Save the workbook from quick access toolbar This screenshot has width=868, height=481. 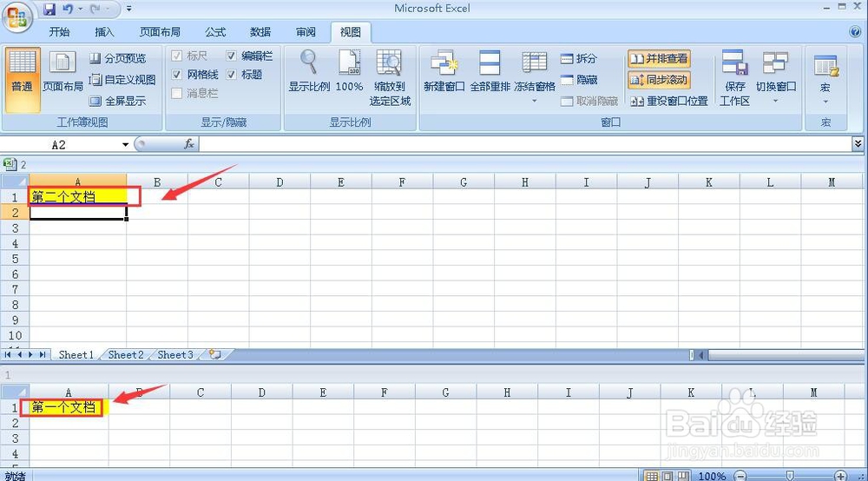click(x=49, y=9)
